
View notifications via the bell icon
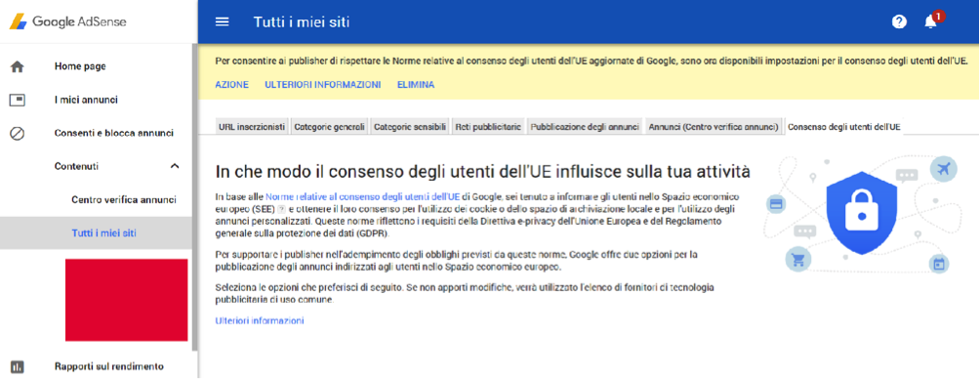pos(930,21)
